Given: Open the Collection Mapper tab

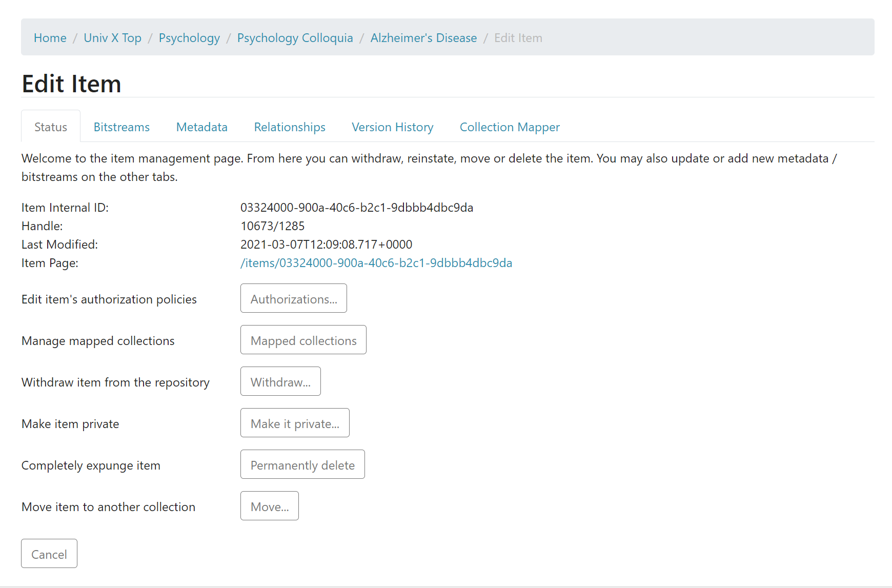Looking at the screenshot, I should click(510, 127).
